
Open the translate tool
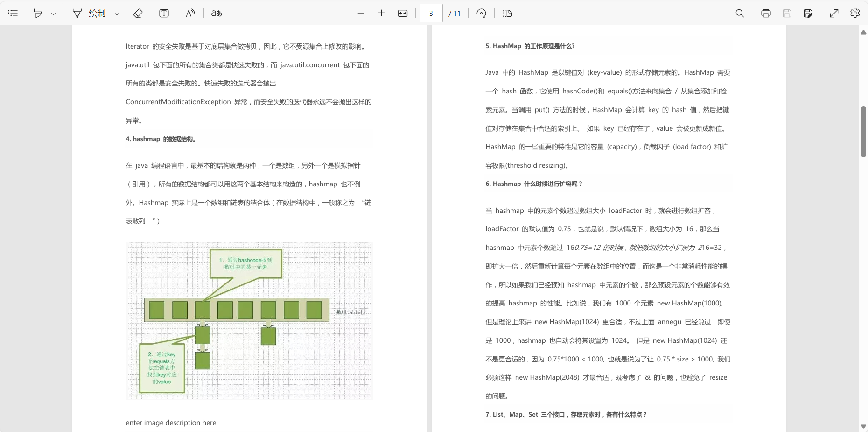coord(217,13)
